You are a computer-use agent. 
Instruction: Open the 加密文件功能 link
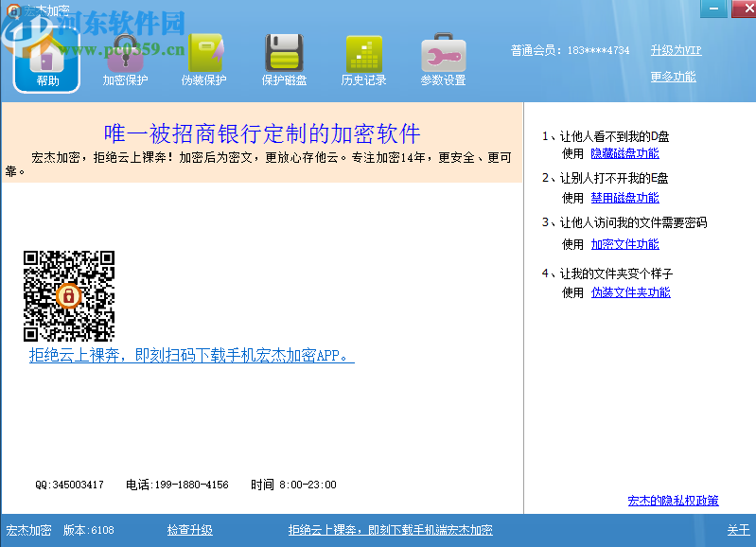point(624,244)
